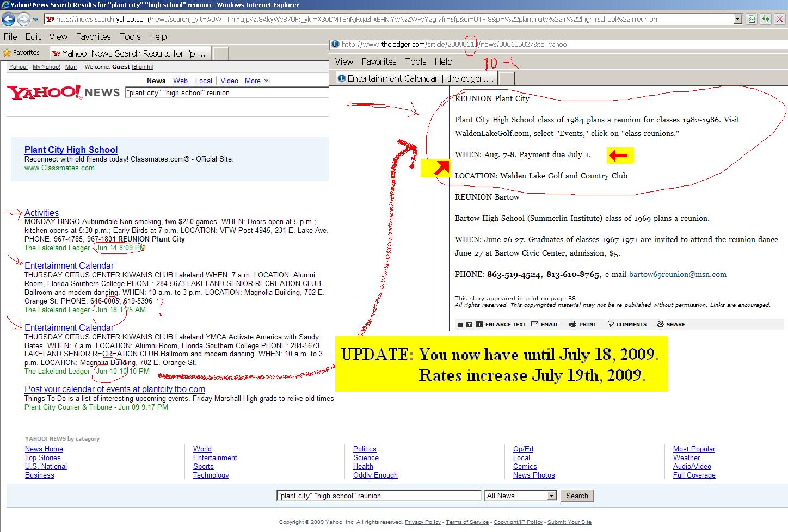Open the Entertainment category link
Screen dimensions: 788x532
215,457
